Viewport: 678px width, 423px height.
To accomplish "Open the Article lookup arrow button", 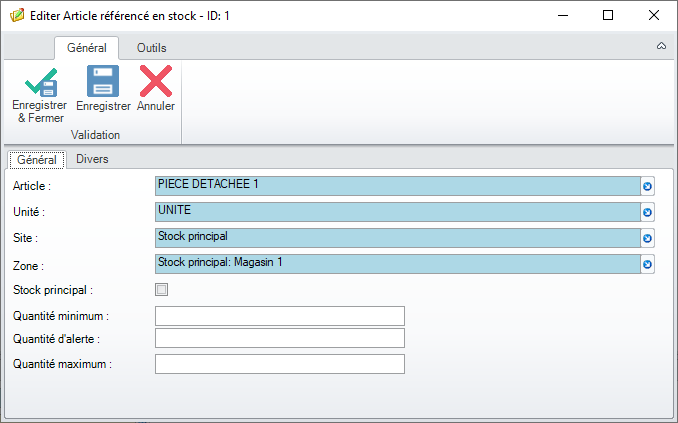I will tap(647, 186).
